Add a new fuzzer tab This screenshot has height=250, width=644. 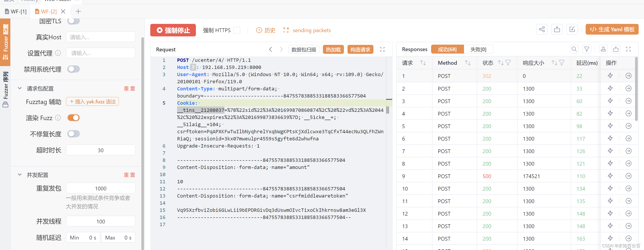78,11
